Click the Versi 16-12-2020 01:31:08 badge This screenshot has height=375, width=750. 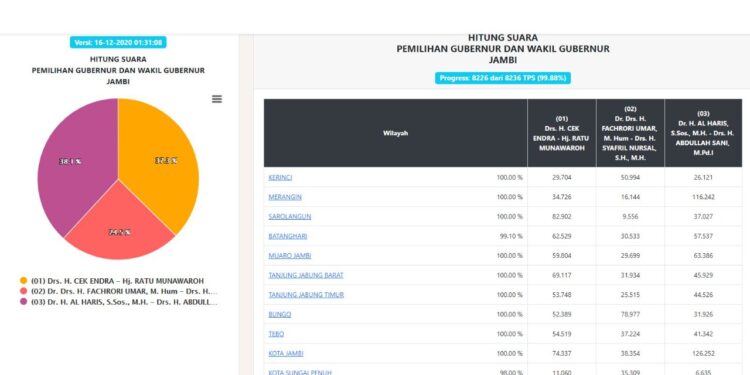tap(118, 43)
